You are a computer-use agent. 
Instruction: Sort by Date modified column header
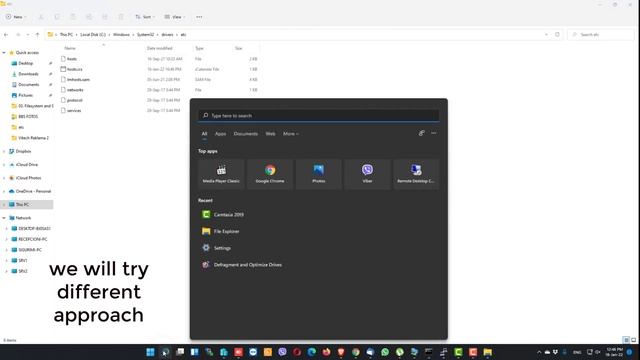[160, 48]
